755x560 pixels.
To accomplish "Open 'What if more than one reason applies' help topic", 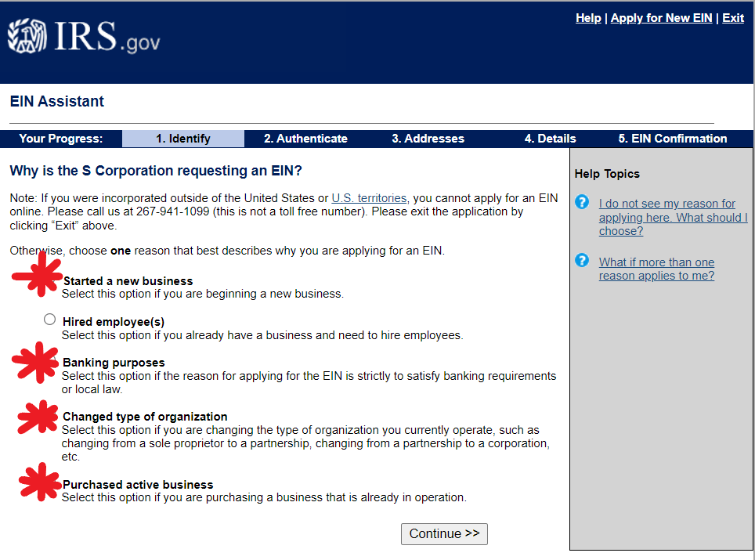I will [656, 269].
